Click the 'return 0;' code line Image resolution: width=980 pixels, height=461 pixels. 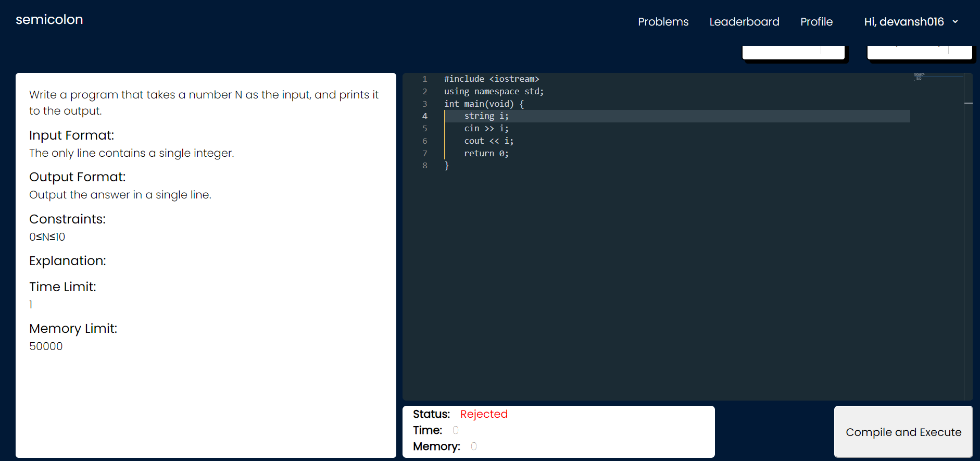click(x=486, y=153)
